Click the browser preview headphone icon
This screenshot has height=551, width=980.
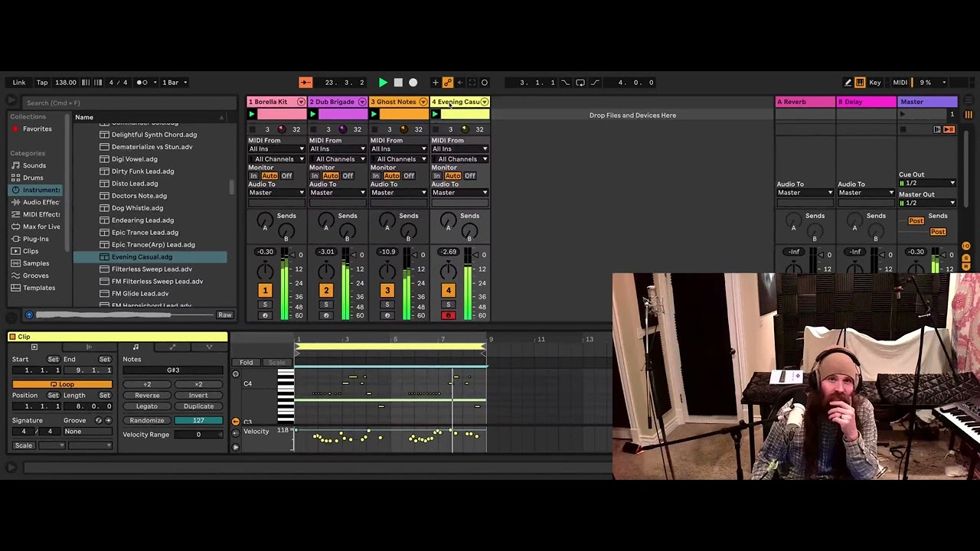click(x=29, y=315)
